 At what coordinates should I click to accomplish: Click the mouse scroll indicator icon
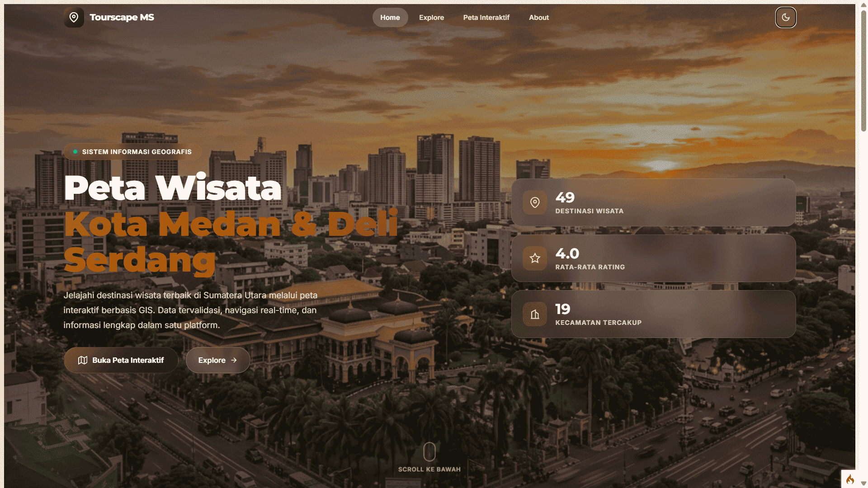pos(429,451)
